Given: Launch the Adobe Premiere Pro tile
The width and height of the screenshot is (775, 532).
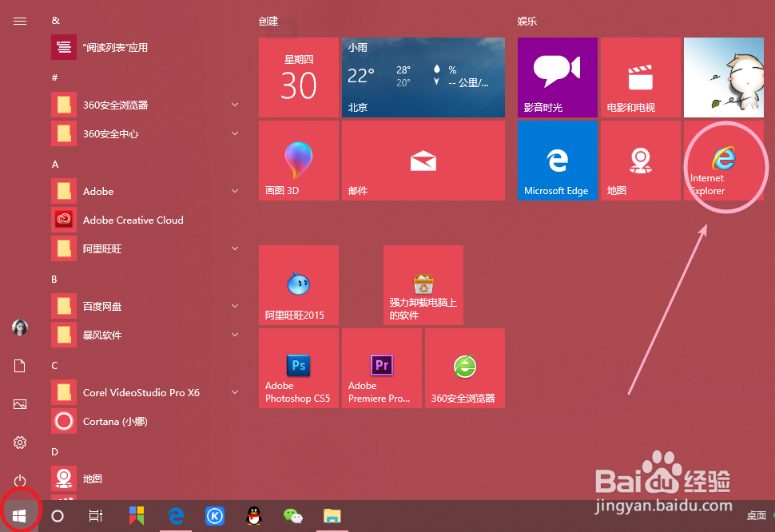Looking at the screenshot, I should (x=382, y=368).
